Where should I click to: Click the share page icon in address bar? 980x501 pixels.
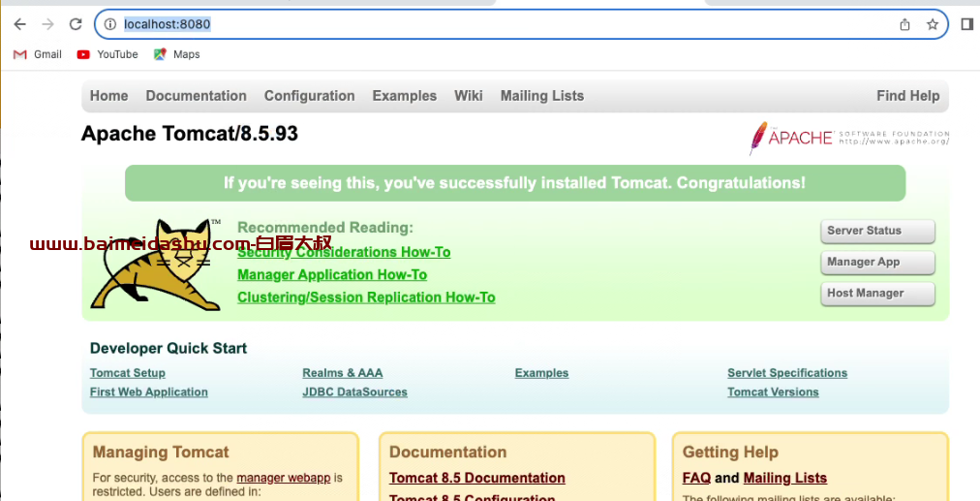pyautogui.click(x=904, y=24)
